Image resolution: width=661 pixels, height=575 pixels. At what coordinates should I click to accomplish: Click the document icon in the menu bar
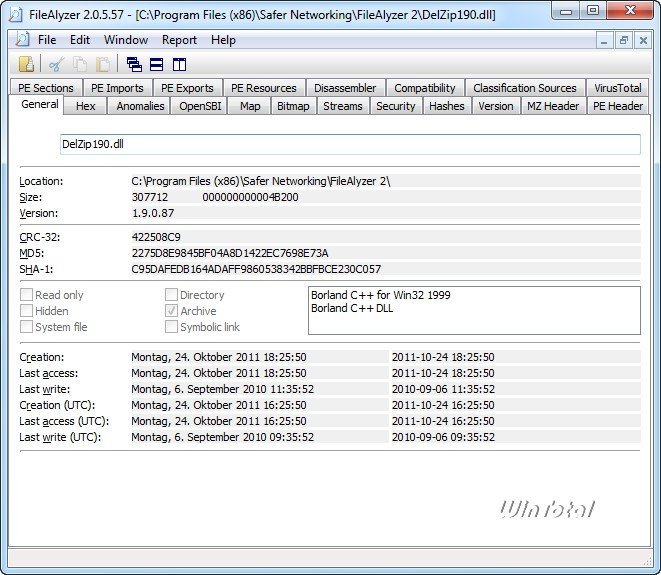tap(22, 40)
